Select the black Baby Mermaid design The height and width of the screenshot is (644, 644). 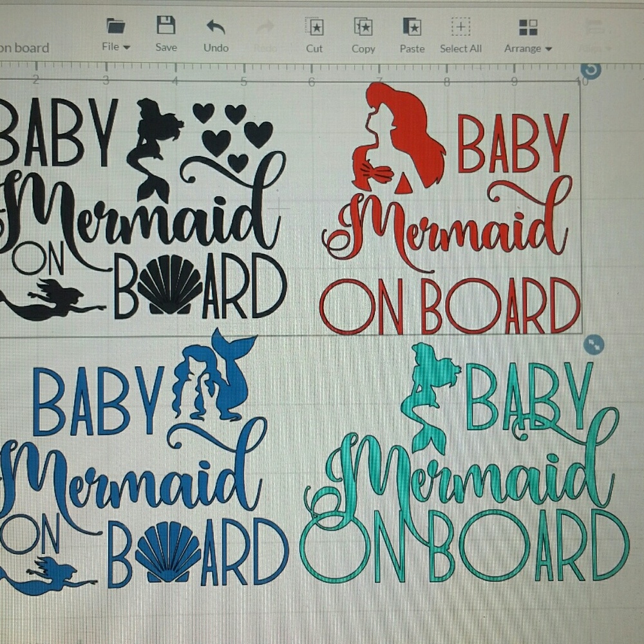[143, 209]
